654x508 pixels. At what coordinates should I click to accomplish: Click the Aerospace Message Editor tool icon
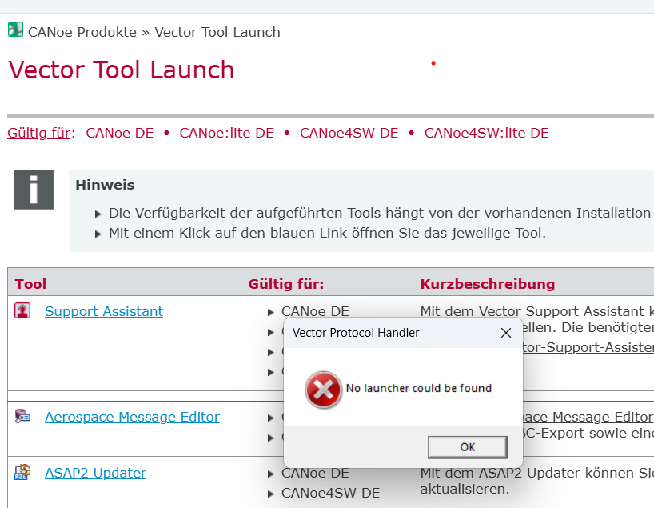[22, 417]
